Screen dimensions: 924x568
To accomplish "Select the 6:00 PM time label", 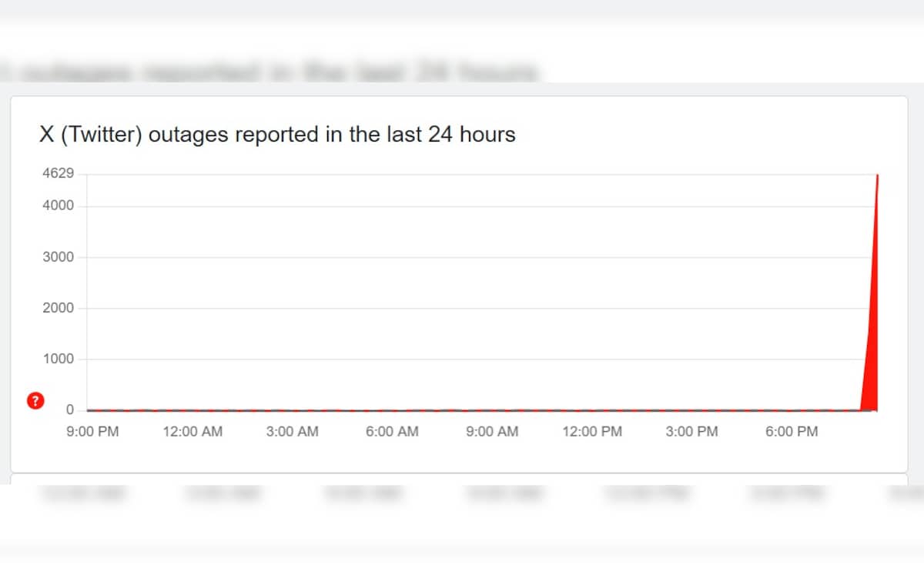I will 792,432.
